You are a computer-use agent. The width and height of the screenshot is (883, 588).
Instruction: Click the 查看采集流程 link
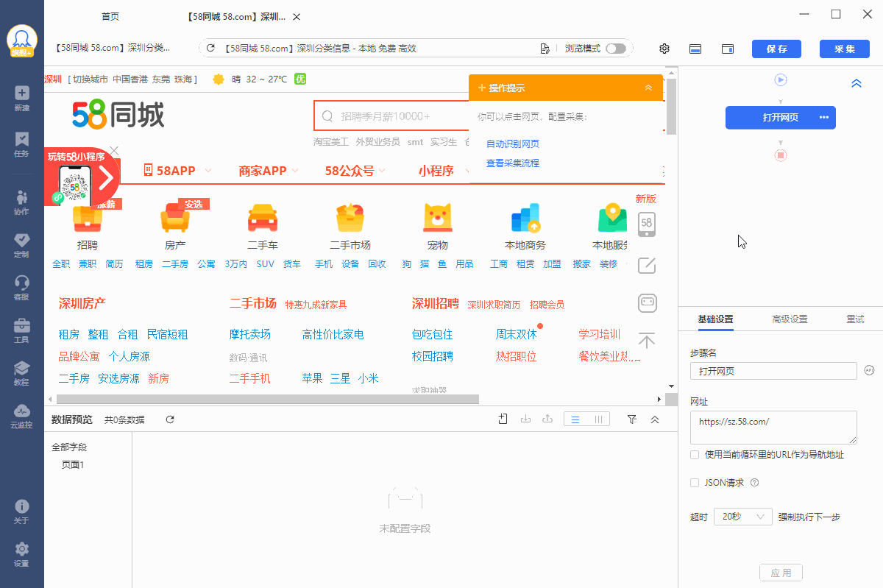point(513,163)
